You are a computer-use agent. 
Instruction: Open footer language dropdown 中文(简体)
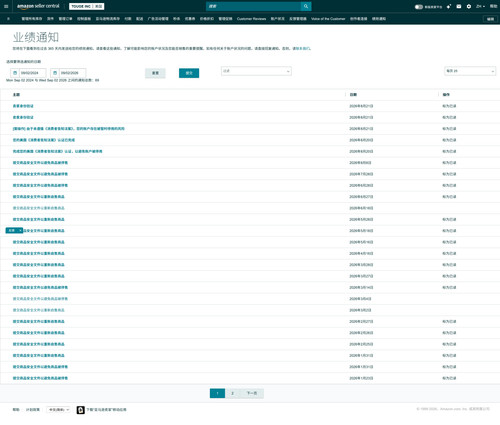(58, 410)
